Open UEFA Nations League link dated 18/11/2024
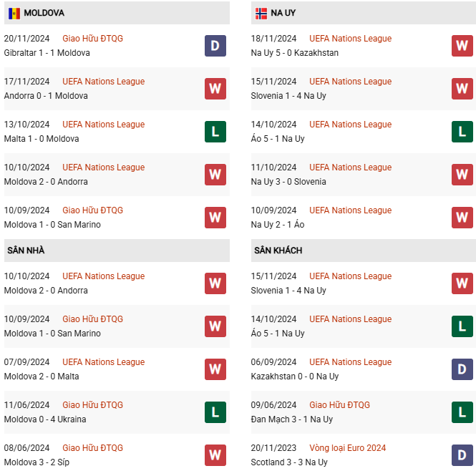The image size is (476, 471). [x=350, y=39]
